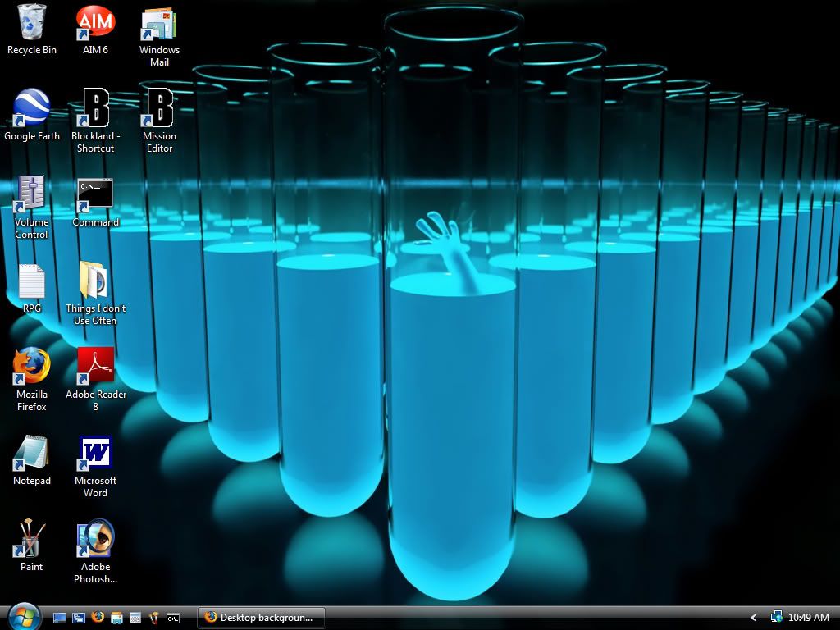Expand hidden system tray icons arrow

pyautogui.click(x=753, y=618)
